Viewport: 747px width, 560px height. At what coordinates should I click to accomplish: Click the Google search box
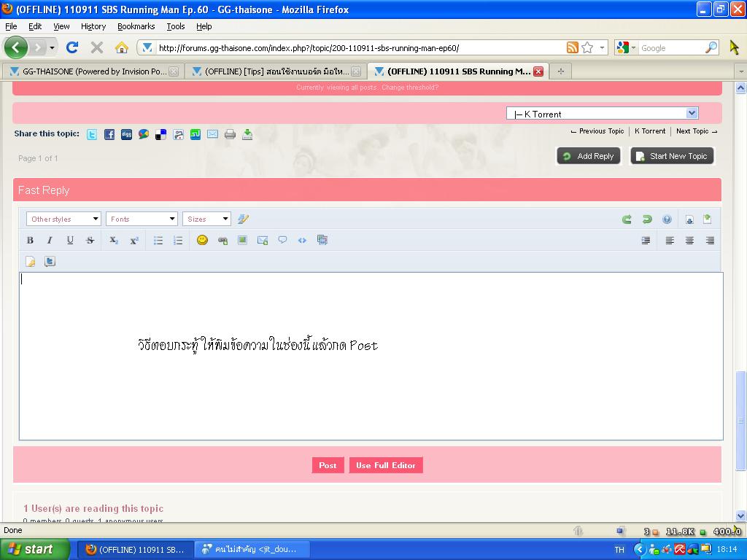click(672, 48)
